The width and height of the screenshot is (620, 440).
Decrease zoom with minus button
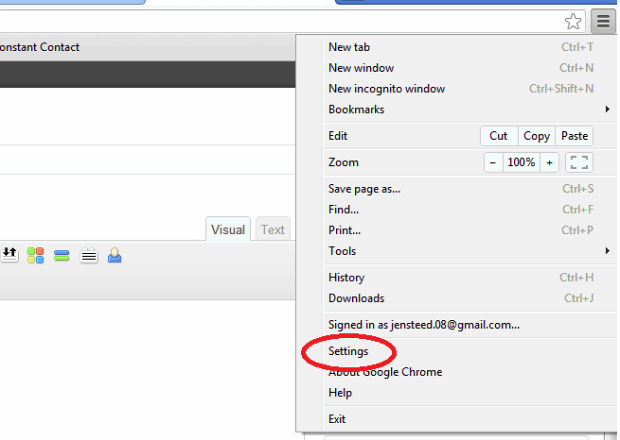493,162
